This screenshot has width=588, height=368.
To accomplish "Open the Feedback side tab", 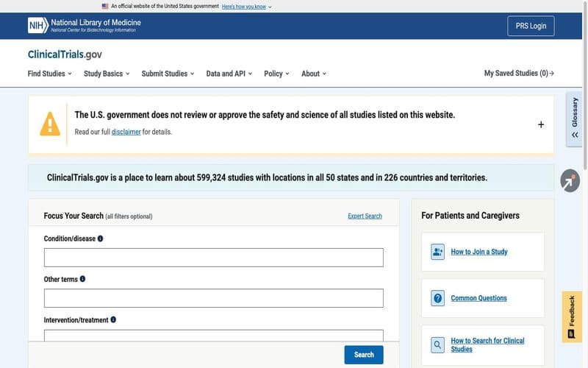I will coord(572,317).
